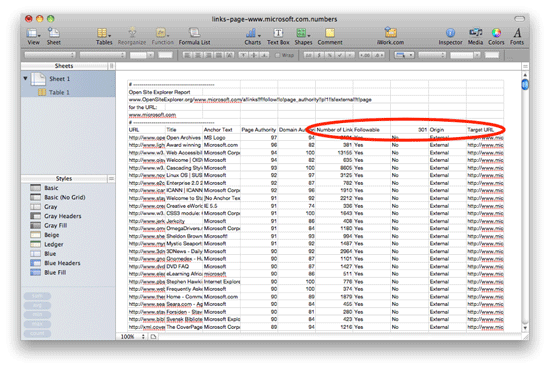Select the 'Open Site Explorer Report' cell
The width and height of the screenshot is (550, 369).
coord(165,92)
